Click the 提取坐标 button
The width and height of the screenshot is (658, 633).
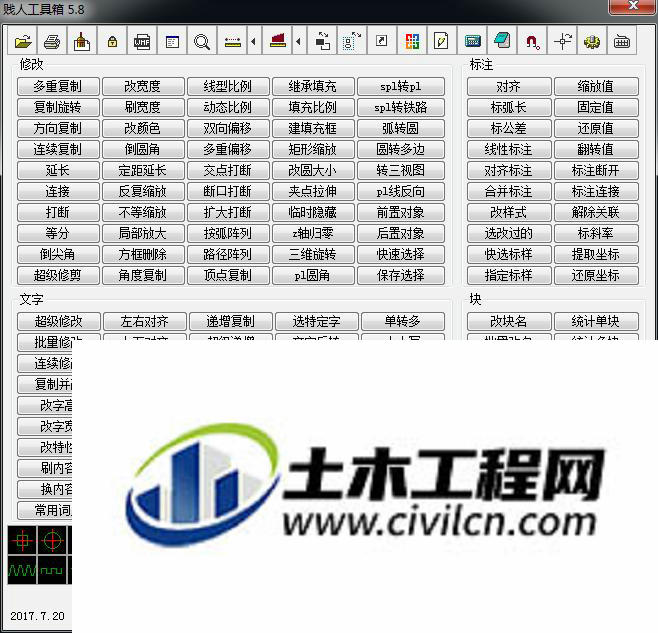click(x=596, y=254)
